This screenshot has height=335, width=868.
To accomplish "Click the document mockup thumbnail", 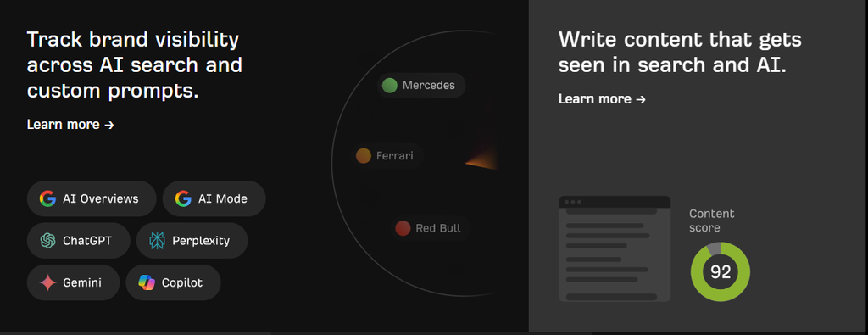I will point(615,248).
